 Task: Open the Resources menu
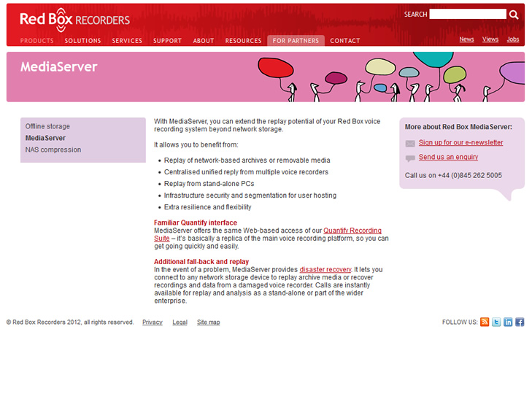(243, 41)
